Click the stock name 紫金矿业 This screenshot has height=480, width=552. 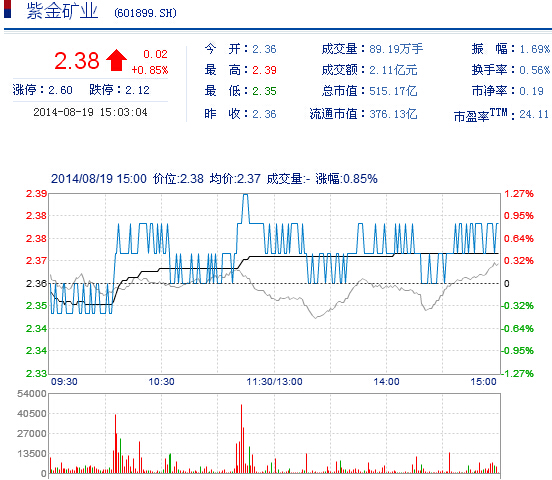(62, 11)
